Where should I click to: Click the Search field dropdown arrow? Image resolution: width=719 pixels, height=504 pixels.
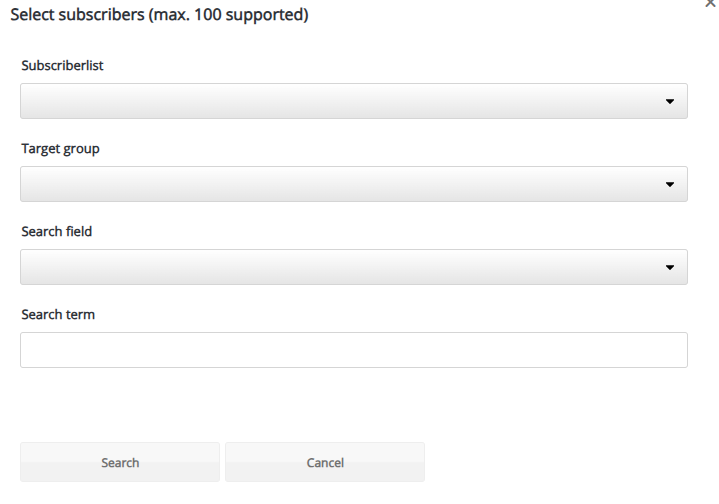pyautogui.click(x=670, y=267)
